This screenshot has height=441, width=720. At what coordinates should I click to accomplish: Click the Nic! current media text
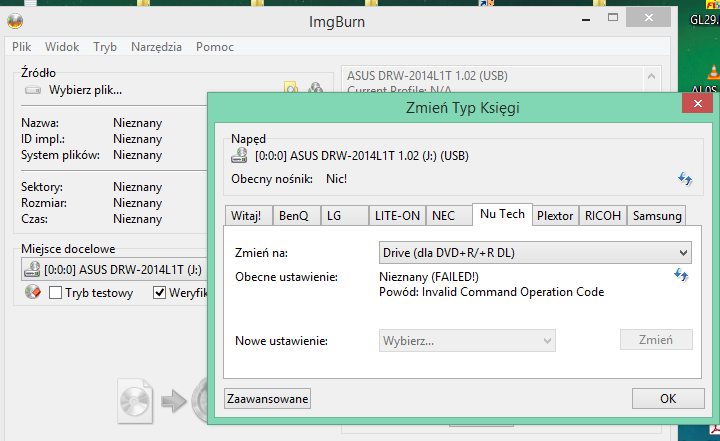point(337,179)
